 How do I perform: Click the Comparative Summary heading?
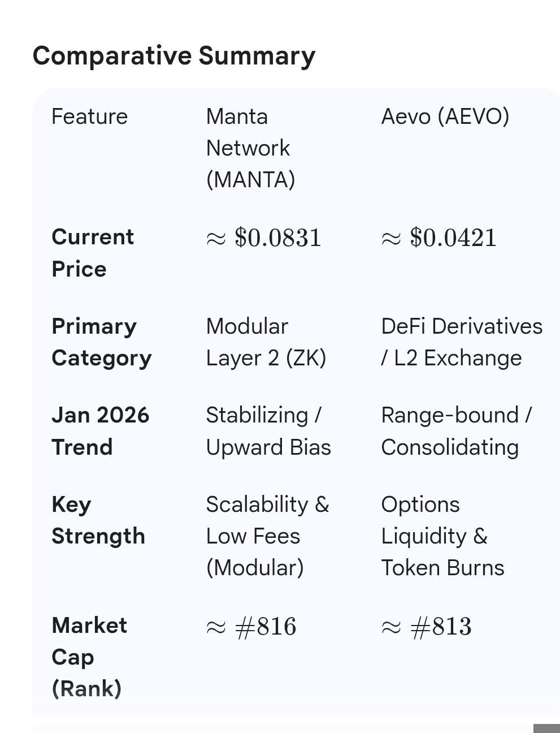pyautogui.click(x=173, y=56)
